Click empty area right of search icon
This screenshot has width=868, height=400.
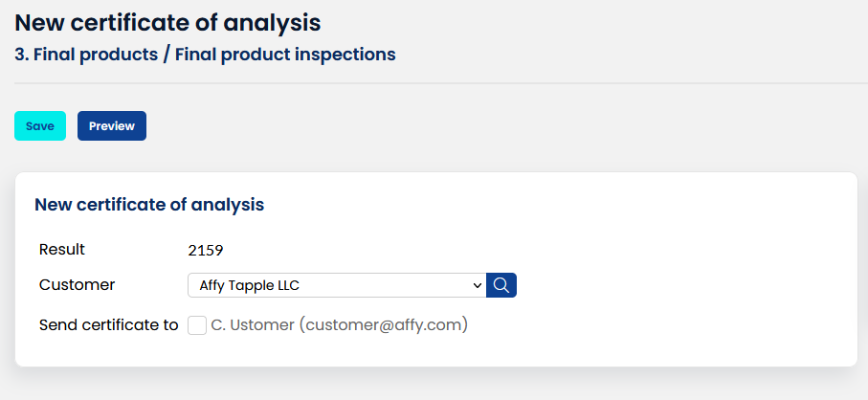point(670,285)
